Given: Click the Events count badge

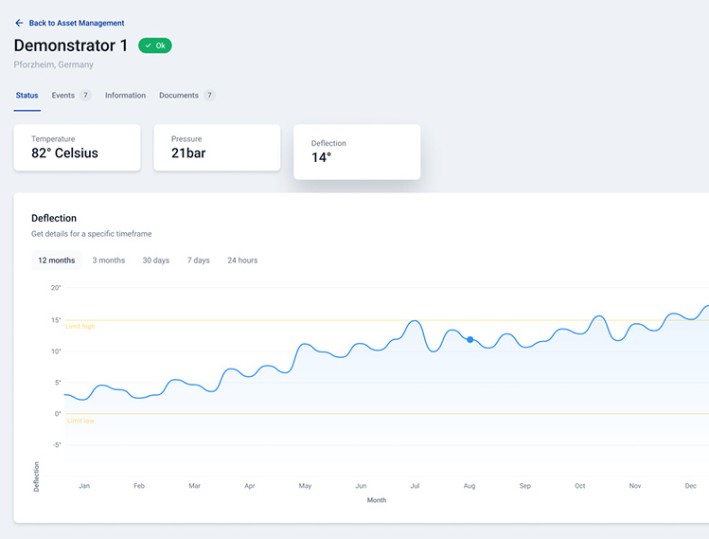Looking at the screenshot, I should pos(85,96).
